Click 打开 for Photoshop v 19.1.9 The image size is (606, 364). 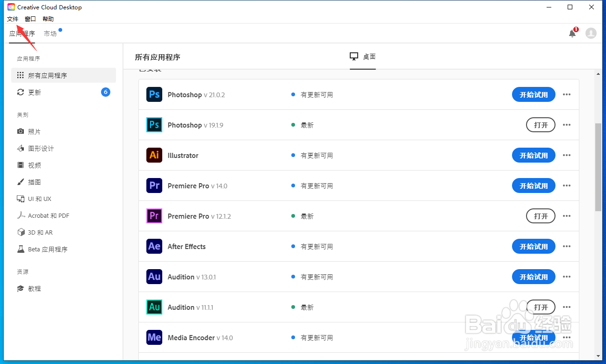coord(541,125)
